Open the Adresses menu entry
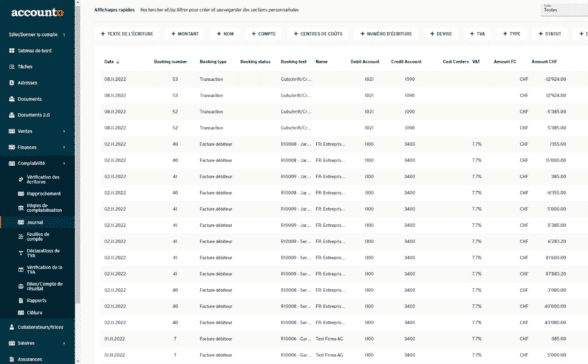Viewport: 588px width, 364px height. 27,82
